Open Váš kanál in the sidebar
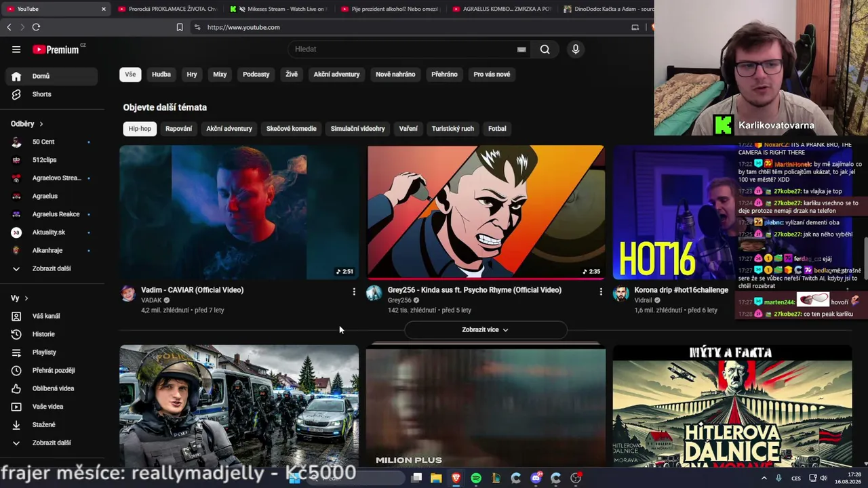Image resolution: width=868 pixels, height=488 pixels. click(x=52, y=316)
